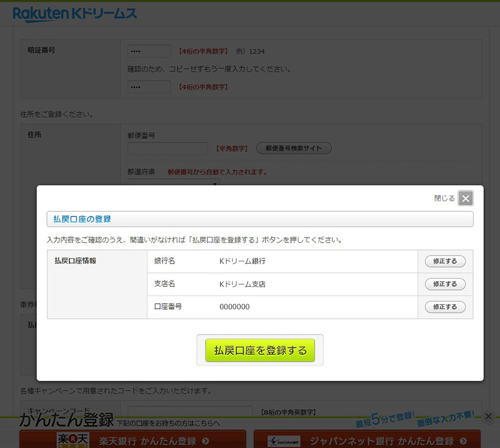The width and height of the screenshot is (500, 448).
Task: Click the arrow icon on ジャパンネット銀行 button
Action: [463, 441]
